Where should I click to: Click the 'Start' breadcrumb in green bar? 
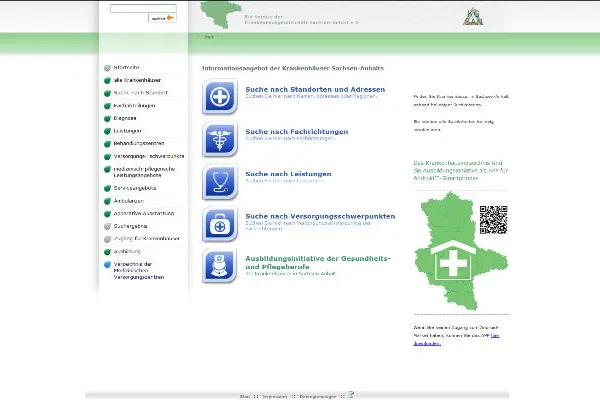(209, 37)
